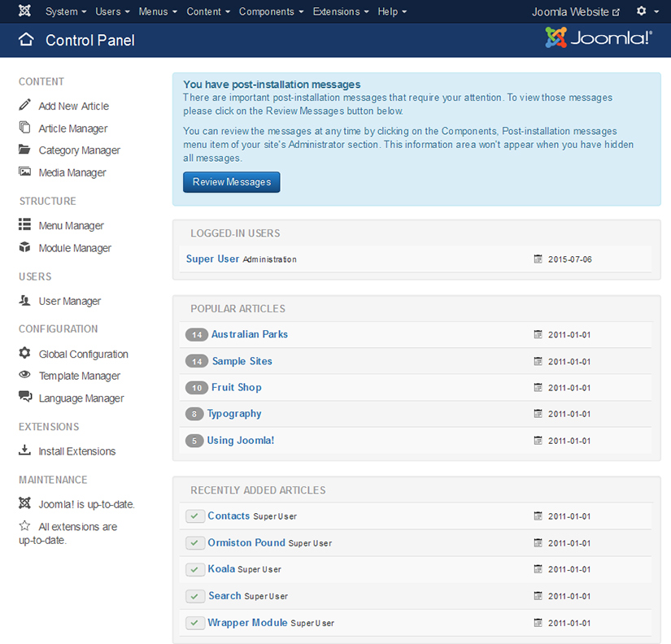The image size is (671, 644).
Task: Toggle published status of Contacts article
Action: pyautogui.click(x=194, y=516)
